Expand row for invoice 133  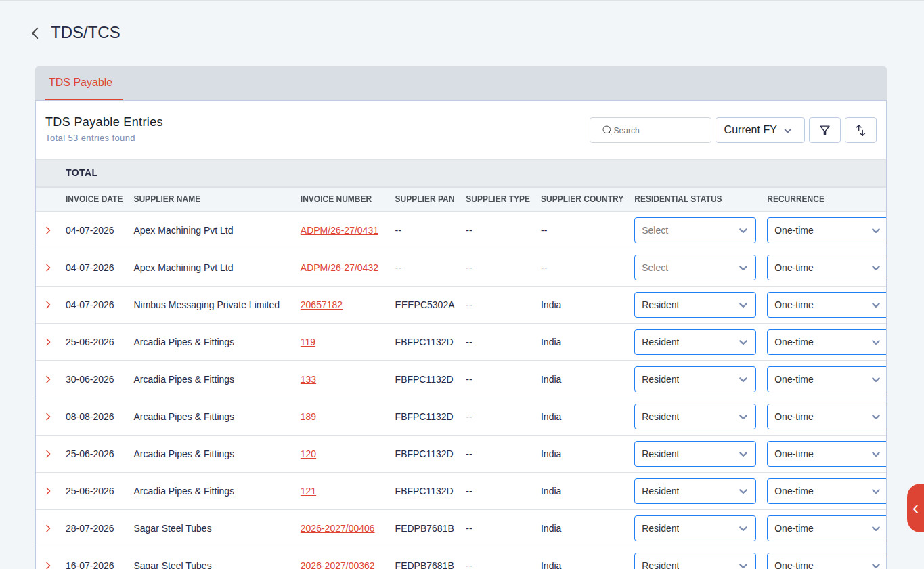coord(48,379)
